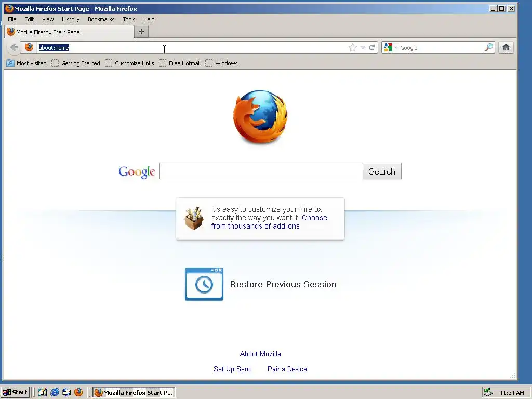
Task: Open the About Mozilla link
Action: click(x=260, y=354)
